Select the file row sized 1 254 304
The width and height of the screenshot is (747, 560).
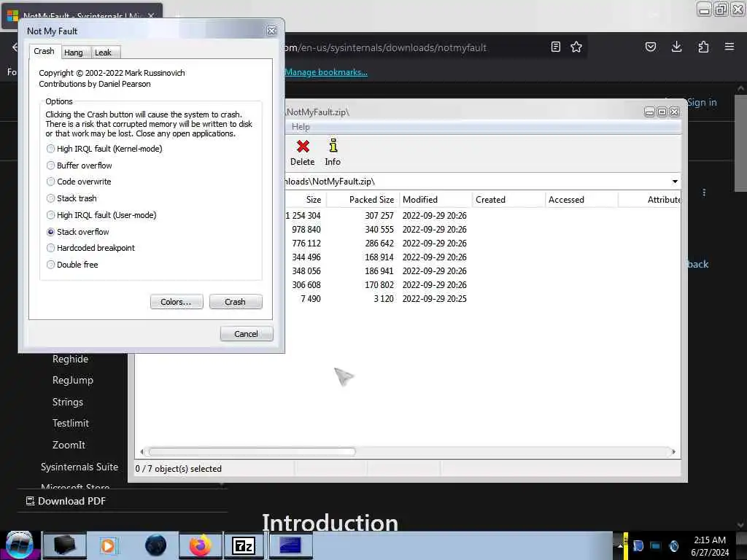click(x=483, y=216)
